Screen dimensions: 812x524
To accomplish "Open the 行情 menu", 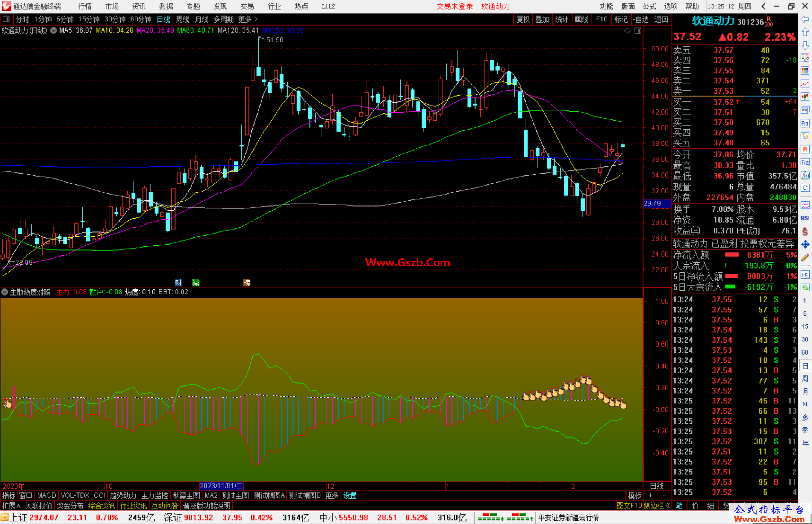I will (85, 6).
